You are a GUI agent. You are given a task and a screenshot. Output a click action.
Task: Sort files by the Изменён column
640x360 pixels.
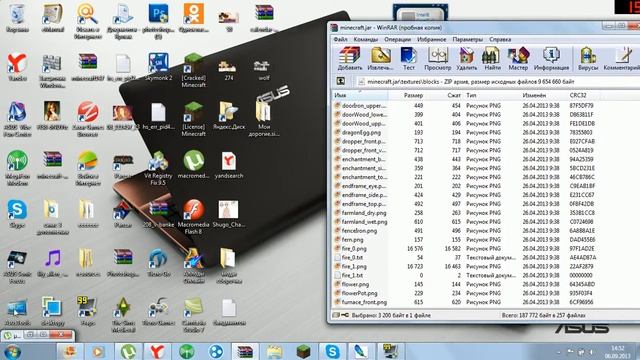(543, 95)
